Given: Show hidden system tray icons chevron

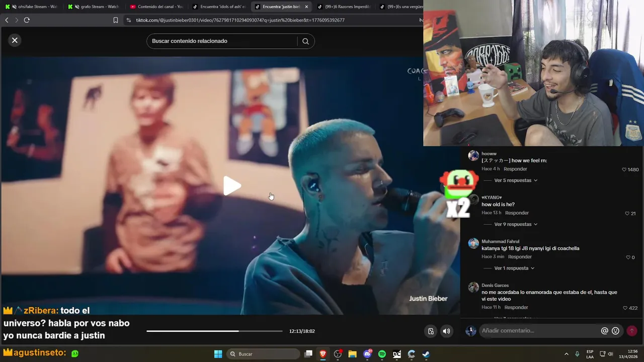Looking at the screenshot, I should 566,354.
